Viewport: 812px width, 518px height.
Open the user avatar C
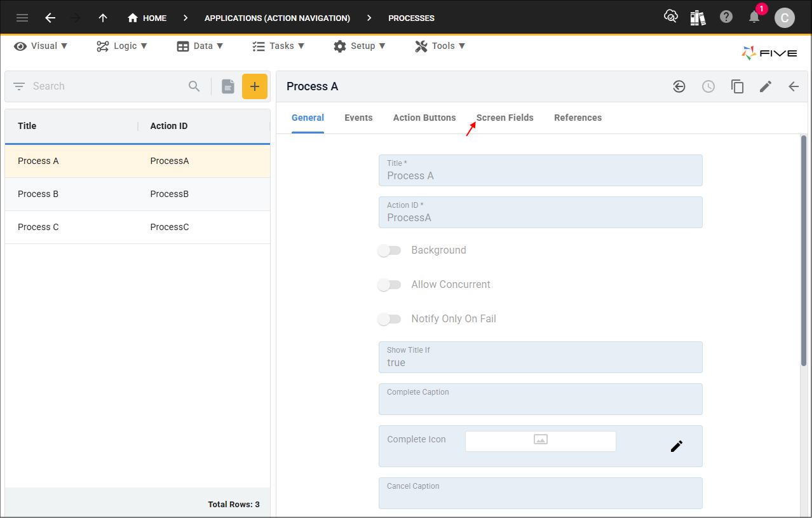[785, 18]
